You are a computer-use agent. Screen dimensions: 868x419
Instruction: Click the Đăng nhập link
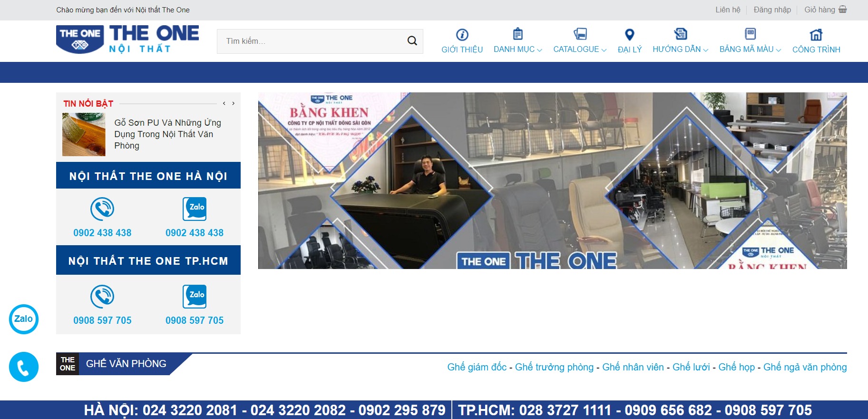click(x=772, y=10)
